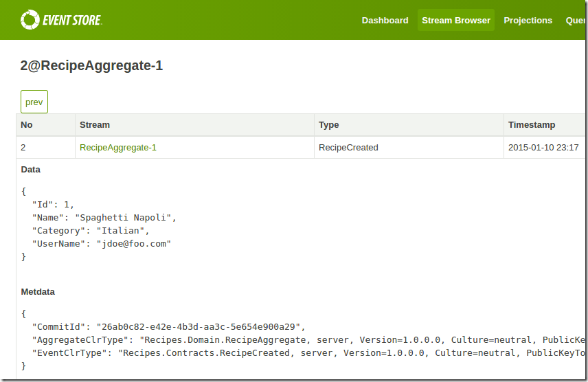Select the event number 2 cell
The width and height of the screenshot is (588, 382).
point(46,148)
